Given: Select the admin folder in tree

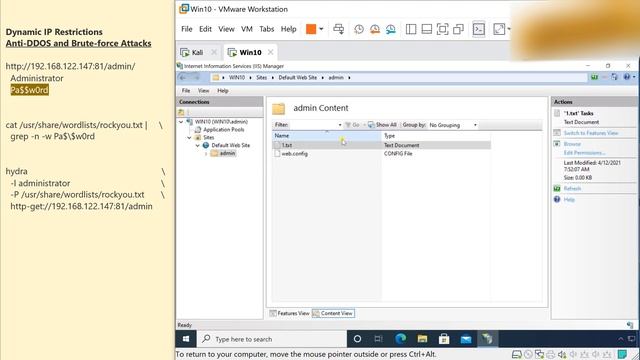Looking at the screenshot, I should pyautogui.click(x=227, y=153).
